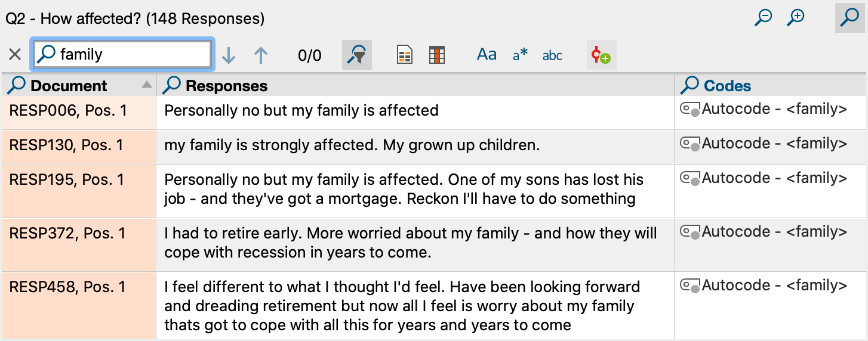Image resolution: width=868 pixels, height=341 pixels.
Task: Click the family search input field
Action: 122,54
